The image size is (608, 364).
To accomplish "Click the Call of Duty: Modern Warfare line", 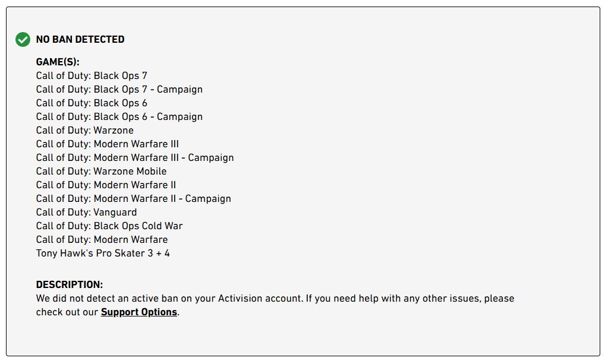I will [x=102, y=240].
